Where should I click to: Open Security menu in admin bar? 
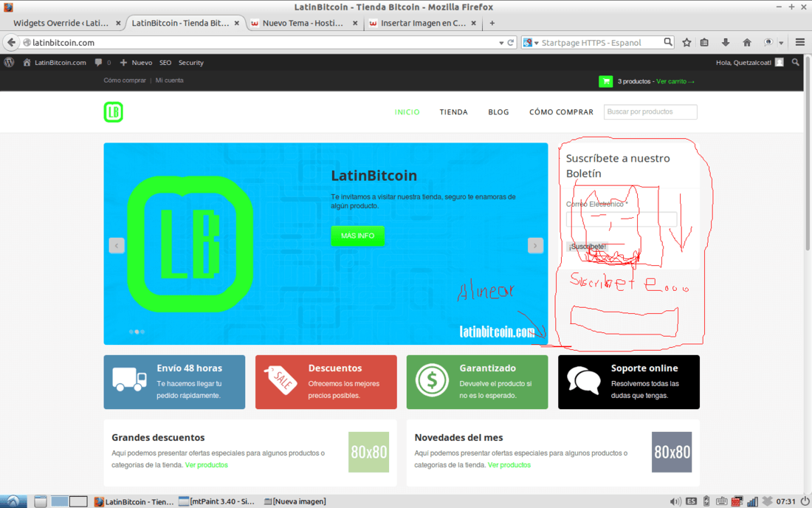[191, 63]
